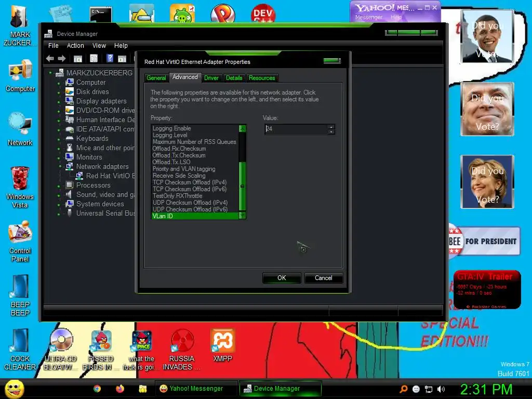
Task: Click the volume speaker tray icon
Action: pyautogui.click(x=441, y=389)
